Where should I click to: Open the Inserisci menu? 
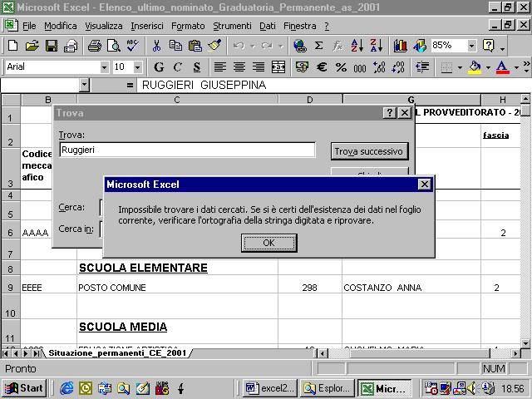coord(147,26)
